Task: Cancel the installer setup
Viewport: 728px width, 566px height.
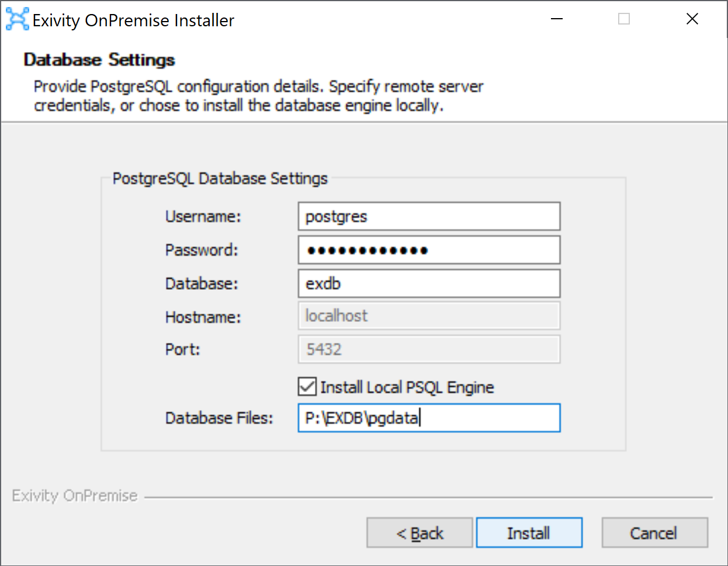Action: pyautogui.click(x=654, y=533)
